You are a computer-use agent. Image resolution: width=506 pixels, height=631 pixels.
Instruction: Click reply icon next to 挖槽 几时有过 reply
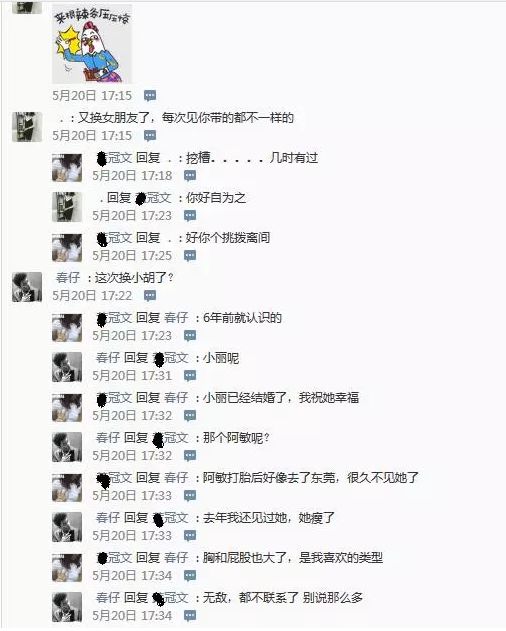pos(190,176)
